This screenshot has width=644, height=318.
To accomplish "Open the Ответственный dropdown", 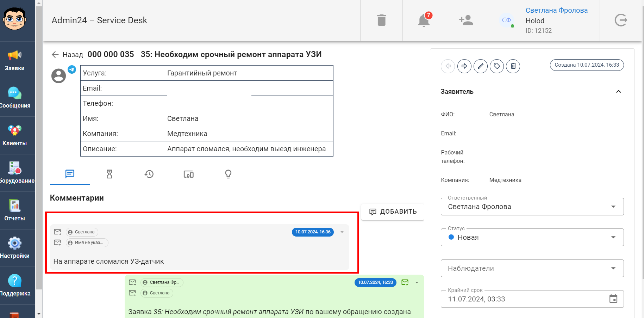I will point(532,207).
